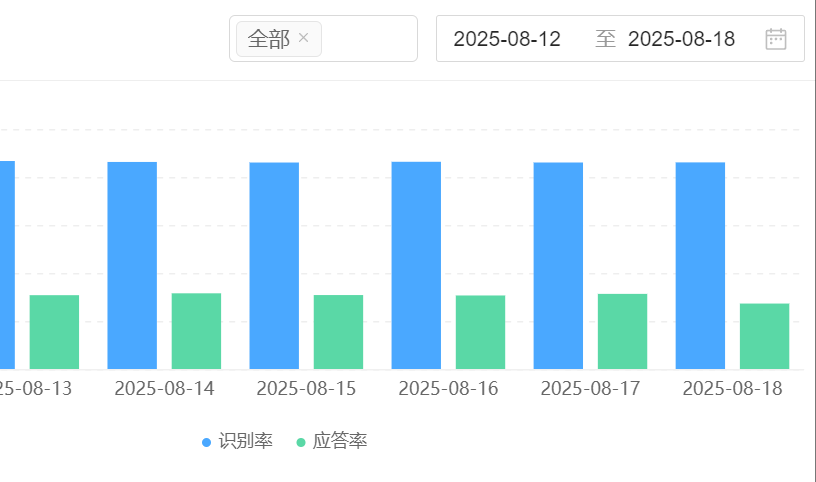The width and height of the screenshot is (816, 482).
Task: Click the blue bar for 2025-08-14
Action: tap(132, 265)
